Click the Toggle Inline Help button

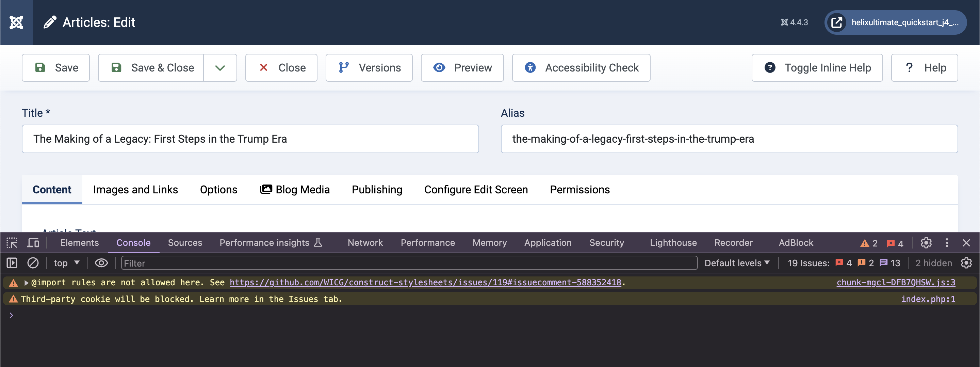(x=817, y=68)
